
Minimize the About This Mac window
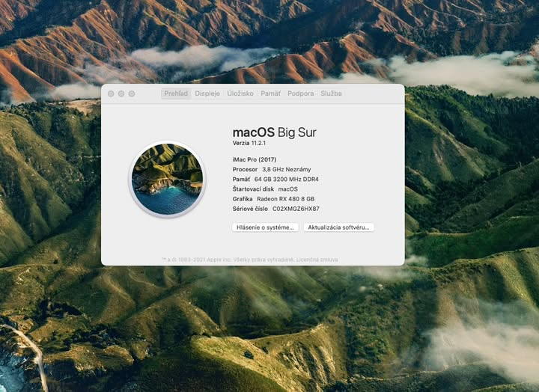(x=121, y=94)
